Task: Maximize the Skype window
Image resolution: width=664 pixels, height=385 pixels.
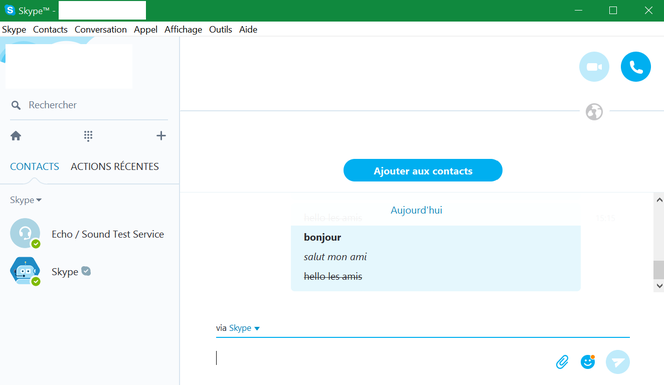Action: point(613,10)
